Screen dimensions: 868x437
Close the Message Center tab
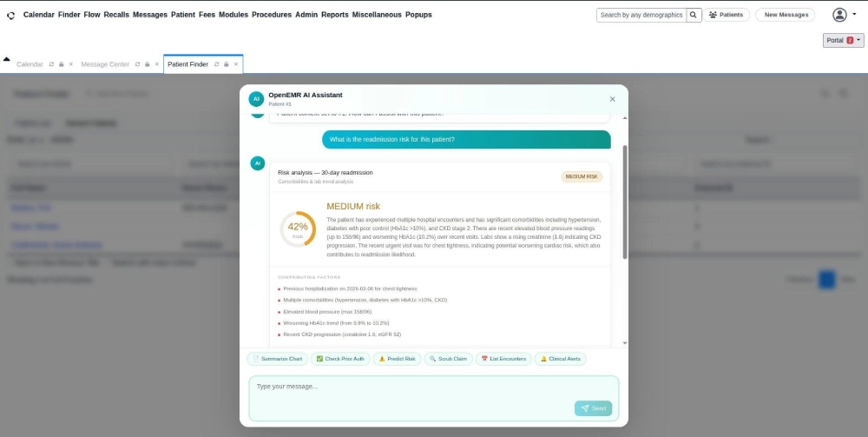(156, 64)
